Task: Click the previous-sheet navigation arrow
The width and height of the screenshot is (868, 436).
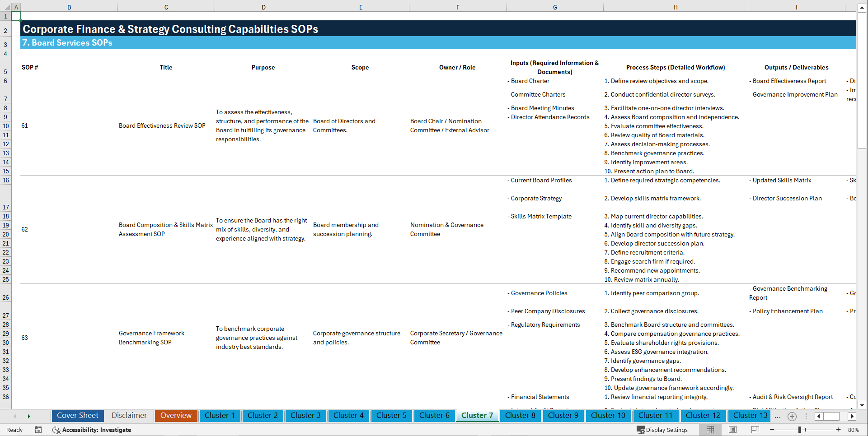Action: (x=15, y=416)
